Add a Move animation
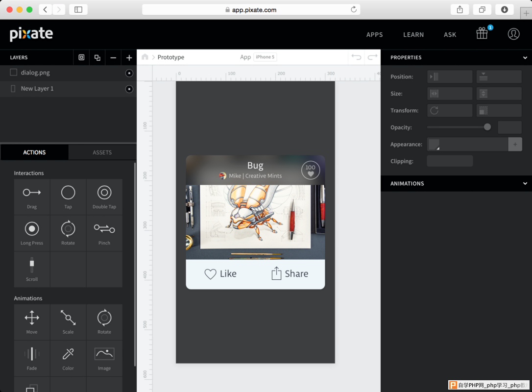 point(32,322)
